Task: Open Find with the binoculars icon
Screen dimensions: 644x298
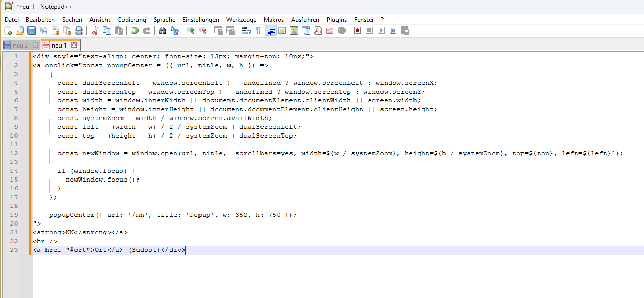Action: (162, 31)
